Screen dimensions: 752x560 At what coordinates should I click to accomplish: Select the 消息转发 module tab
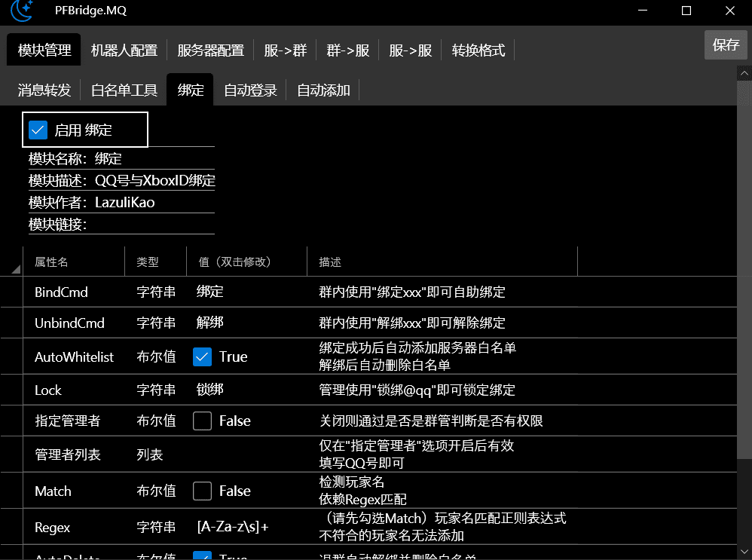click(x=44, y=90)
